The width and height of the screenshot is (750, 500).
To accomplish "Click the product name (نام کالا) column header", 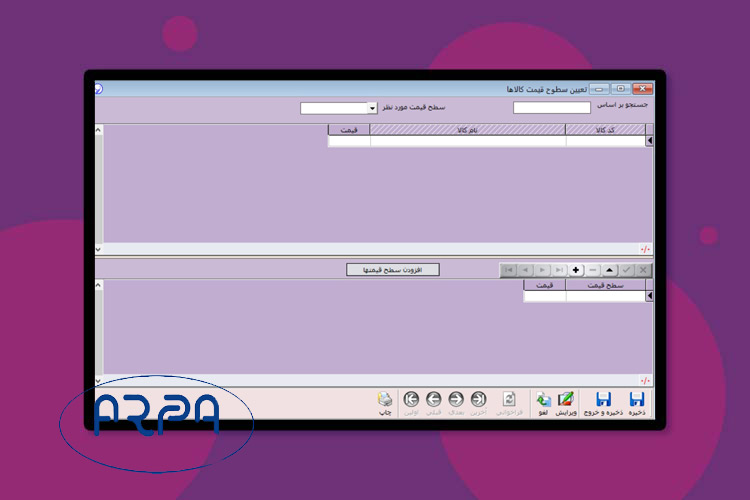I will (467, 130).
